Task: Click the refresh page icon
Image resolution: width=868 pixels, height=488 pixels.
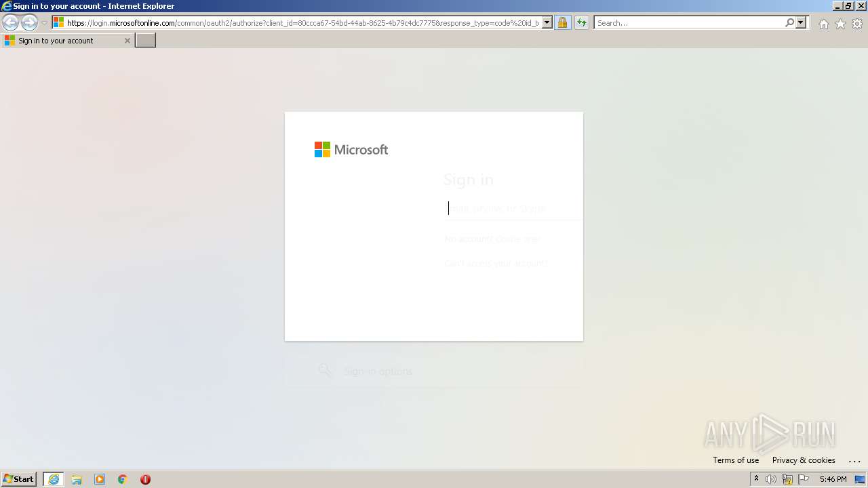Action: 581,23
